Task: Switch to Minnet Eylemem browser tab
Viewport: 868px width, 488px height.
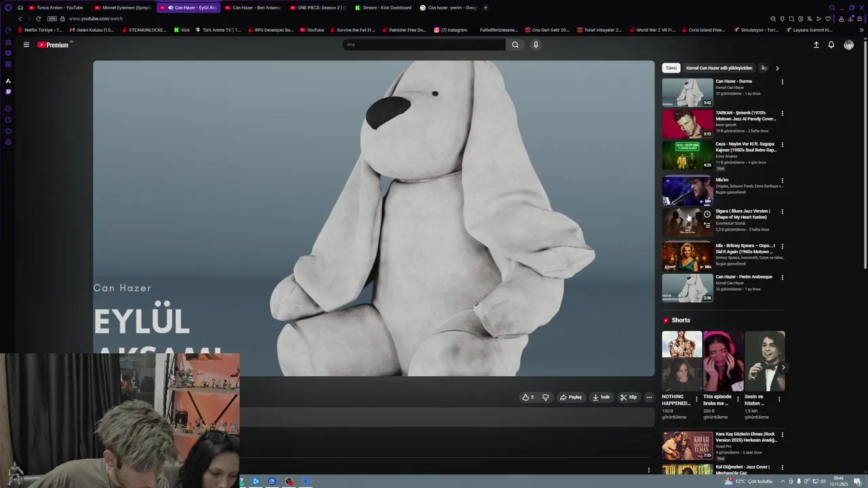Action: tap(122, 7)
